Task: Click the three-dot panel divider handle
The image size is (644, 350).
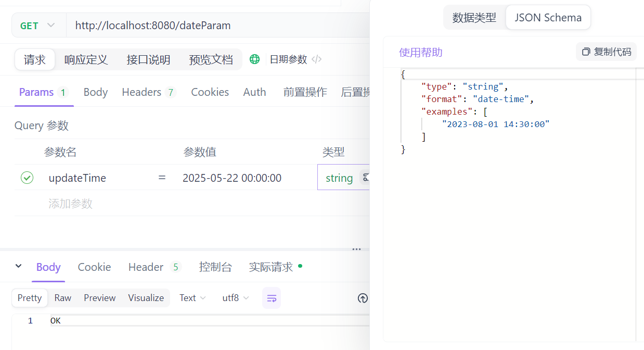Action: 356,249
